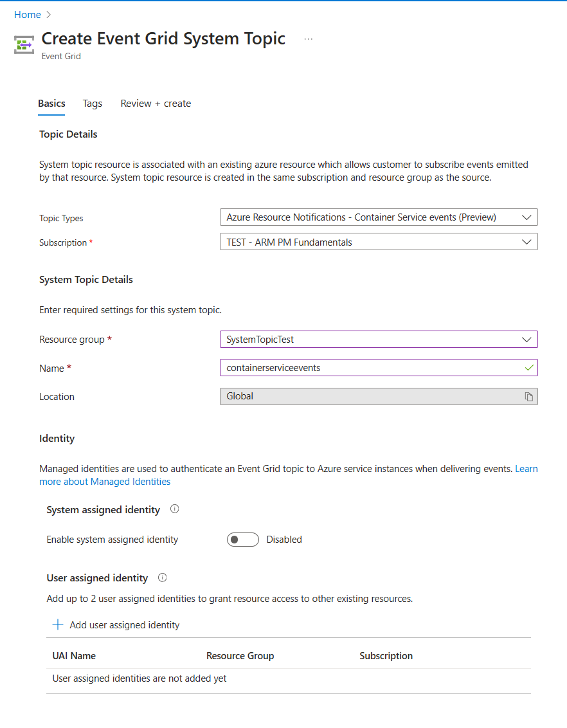Viewport: 567px width, 728px height.
Task: Click the plus icon to add identity
Action: (x=58, y=625)
